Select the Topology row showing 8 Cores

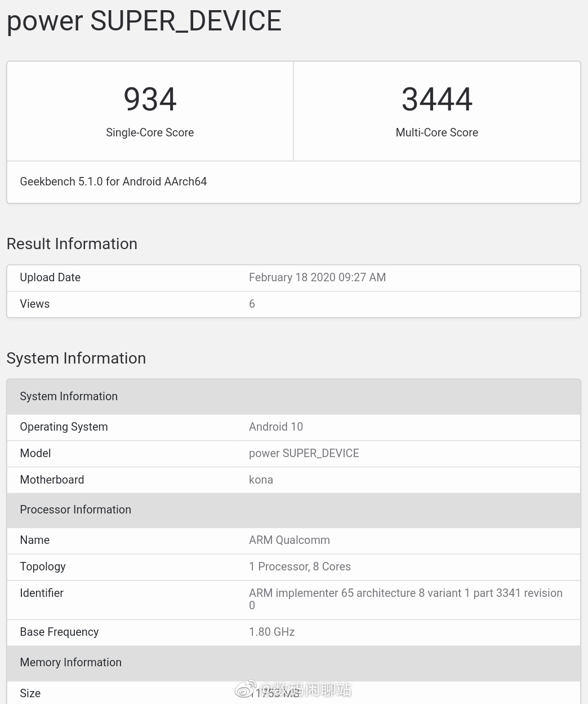pos(300,566)
